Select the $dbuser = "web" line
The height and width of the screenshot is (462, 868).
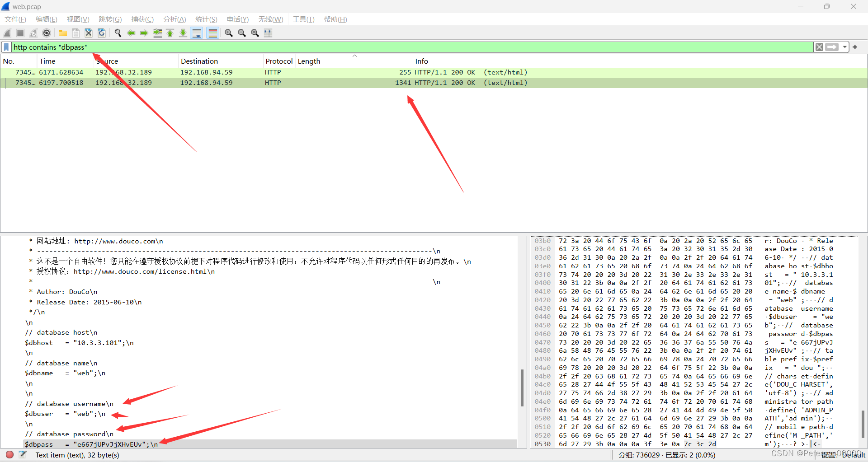[65, 414]
